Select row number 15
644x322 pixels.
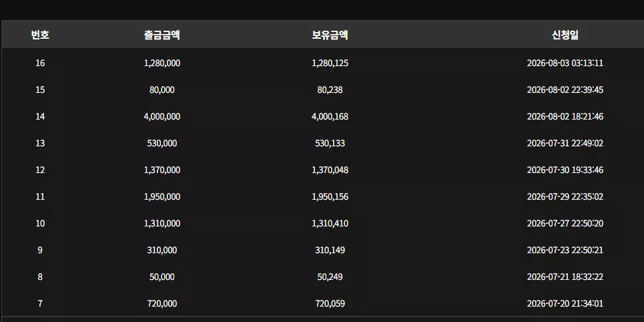(40, 90)
